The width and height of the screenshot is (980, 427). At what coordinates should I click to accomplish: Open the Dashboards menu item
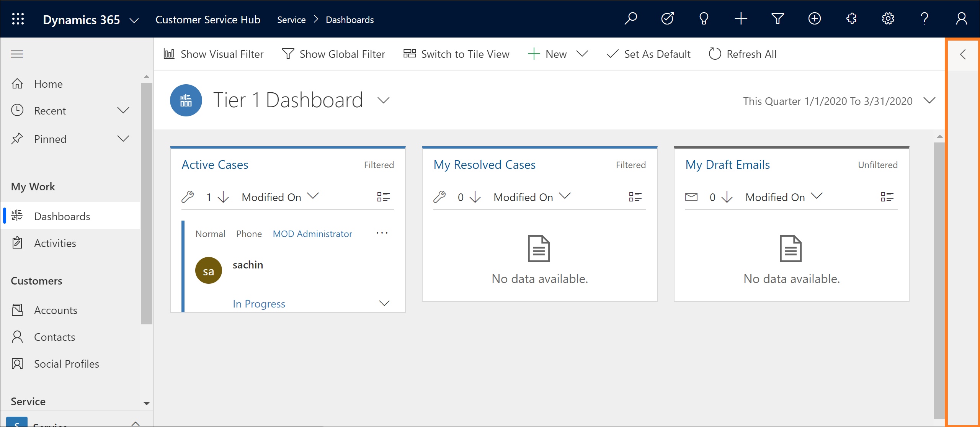[x=61, y=216]
